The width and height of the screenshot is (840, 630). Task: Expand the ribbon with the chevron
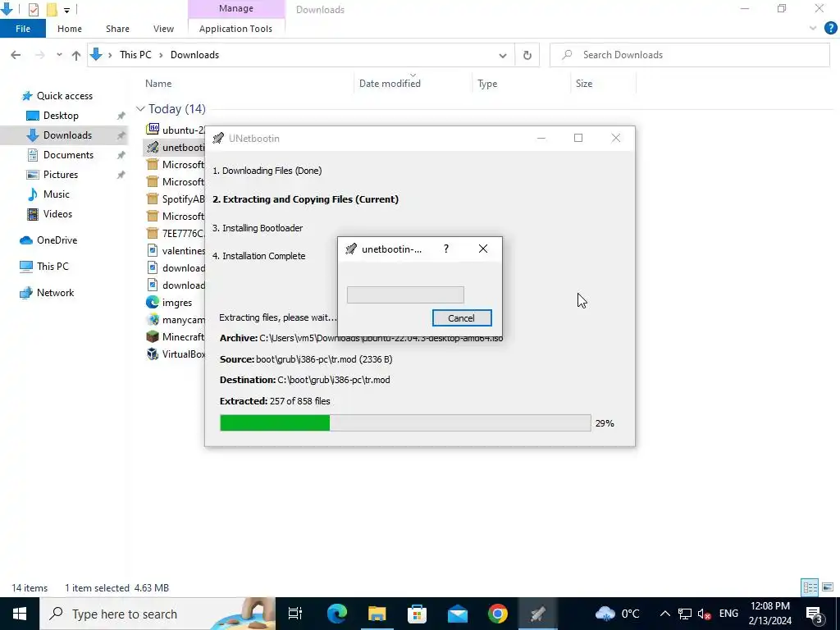[x=813, y=29]
